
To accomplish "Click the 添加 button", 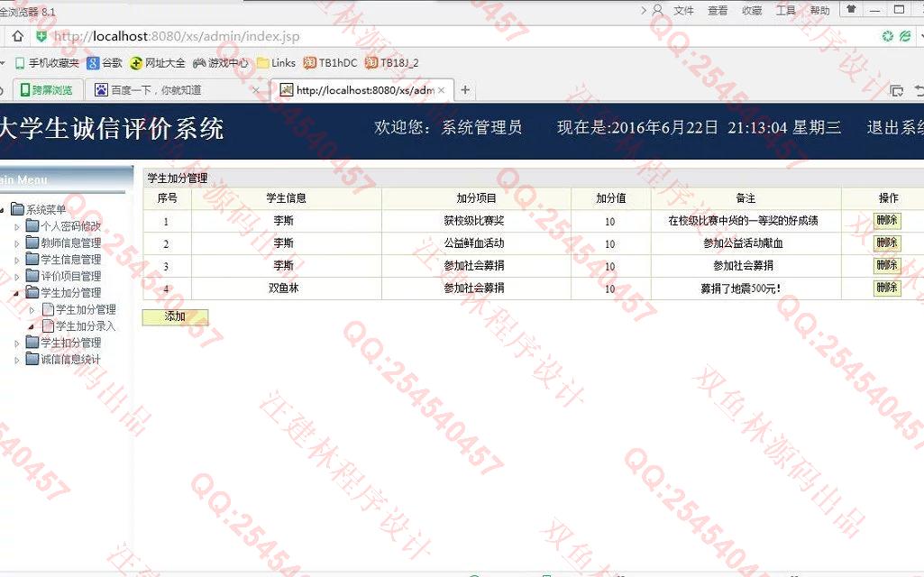I will tap(175, 317).
